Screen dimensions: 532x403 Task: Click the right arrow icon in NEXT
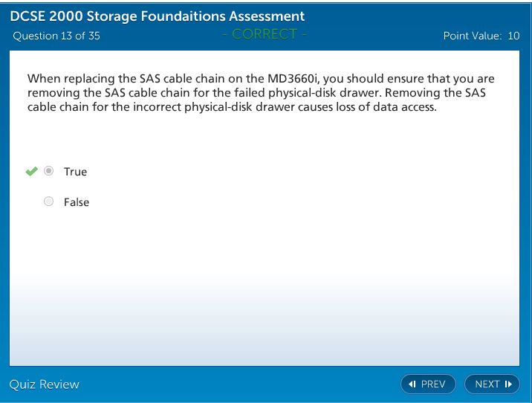508,384
